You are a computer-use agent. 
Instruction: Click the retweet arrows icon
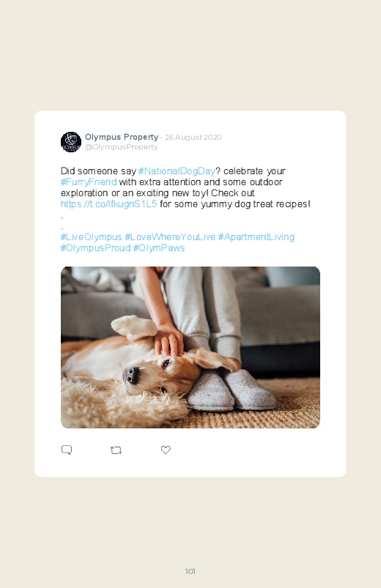(x=116, y=450)
